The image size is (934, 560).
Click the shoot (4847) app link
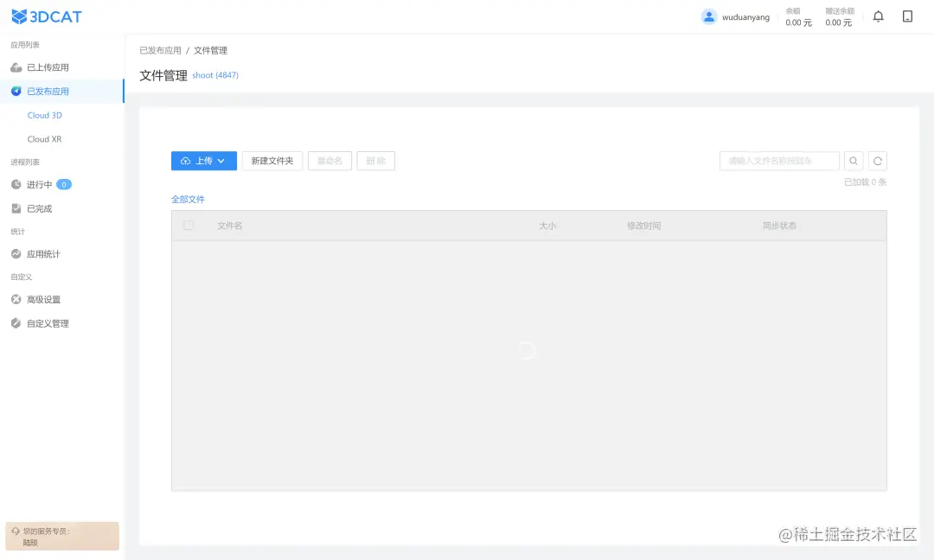(215, 75)
